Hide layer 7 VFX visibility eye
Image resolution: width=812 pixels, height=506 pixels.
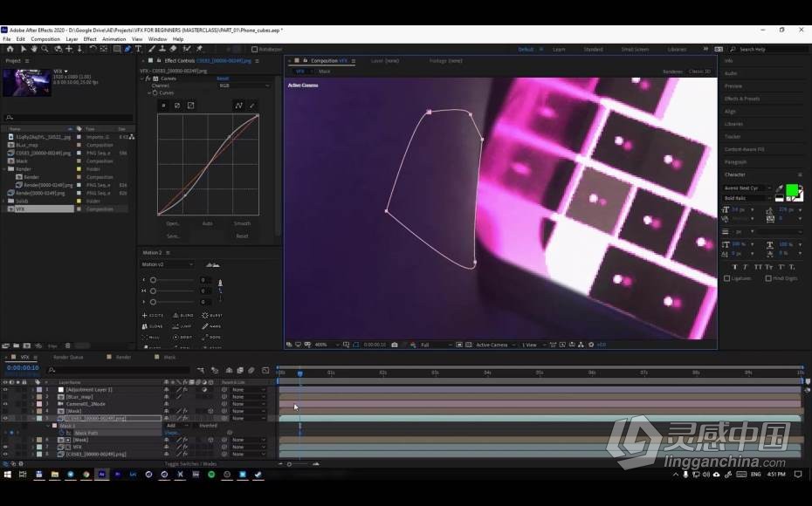(x=6, y=447)
